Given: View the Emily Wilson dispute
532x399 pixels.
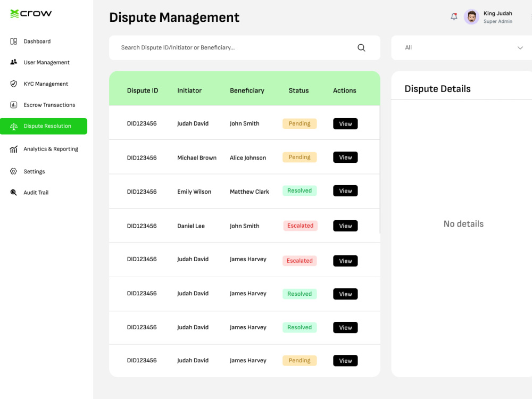Looking at the screenshot, I should 345,191.
